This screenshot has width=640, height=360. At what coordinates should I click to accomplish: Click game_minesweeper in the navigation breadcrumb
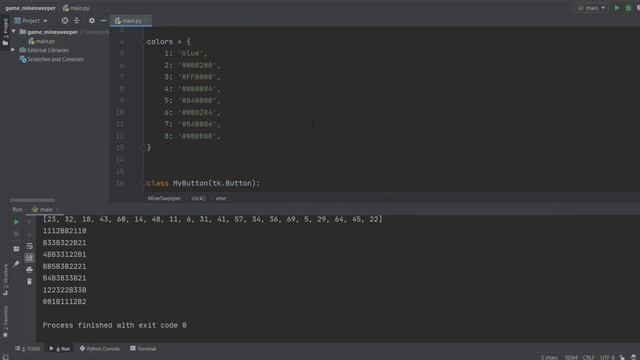pos(30,8)
